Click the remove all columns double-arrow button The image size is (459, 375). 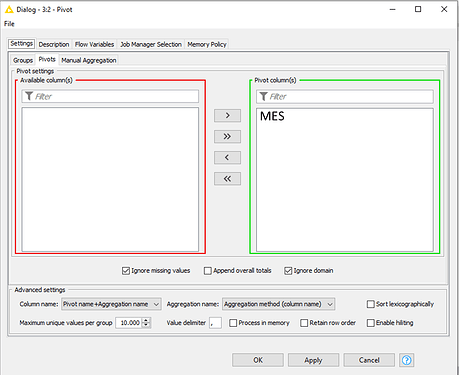[227, 179]
